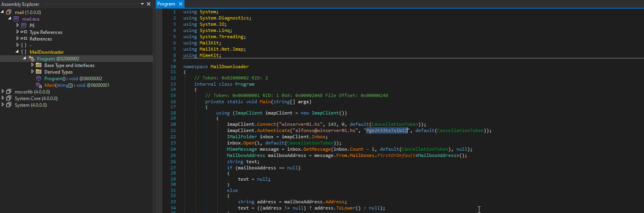Viewport: 644px width, 213px height.
Task: Click the "alfonso@winserver01.hs" string on line 21
Action: click(x=325, y=130)
